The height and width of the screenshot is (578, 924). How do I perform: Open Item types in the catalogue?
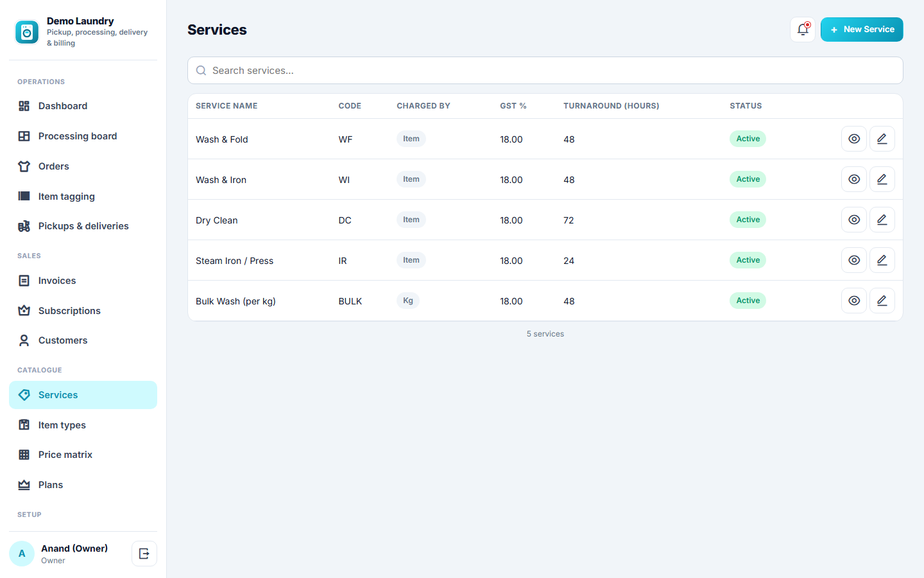click(83, 425)
